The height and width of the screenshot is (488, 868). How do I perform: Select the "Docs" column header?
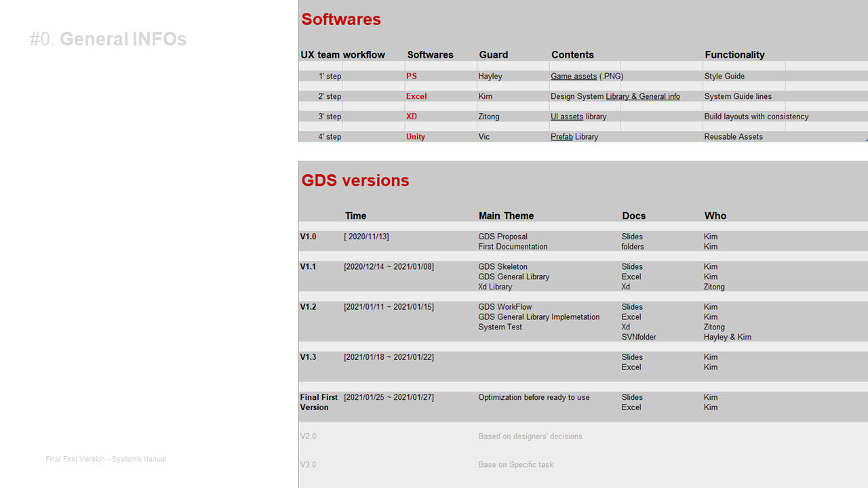634,216
